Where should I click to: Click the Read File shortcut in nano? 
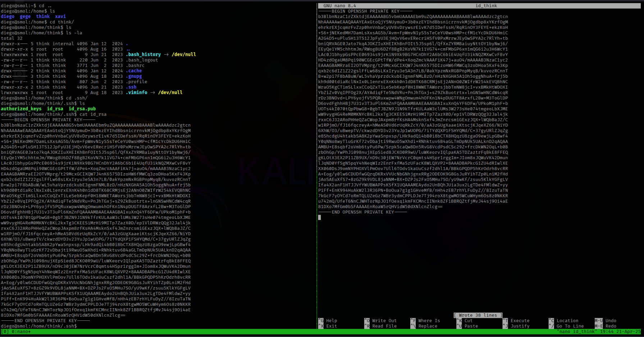click(380, 326)
